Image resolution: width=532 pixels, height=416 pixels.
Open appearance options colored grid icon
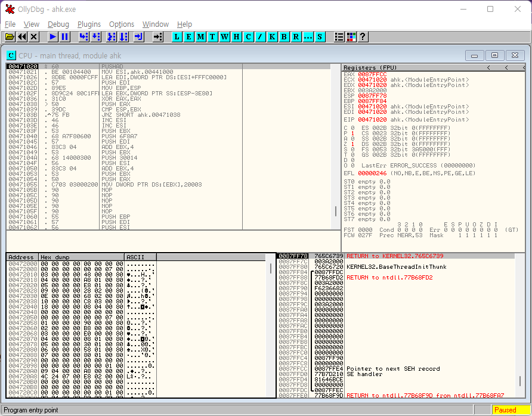(x=351, y=36)
